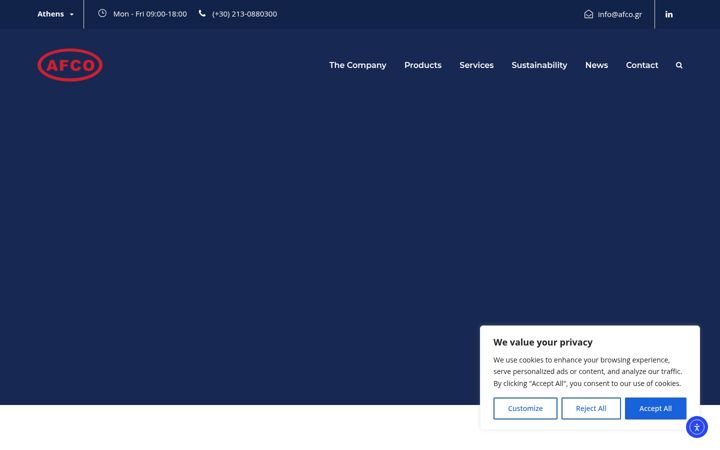This screenshot has height=450, width=720.
Task: Click Customize in the cookie banner
Action: point(525,408)
